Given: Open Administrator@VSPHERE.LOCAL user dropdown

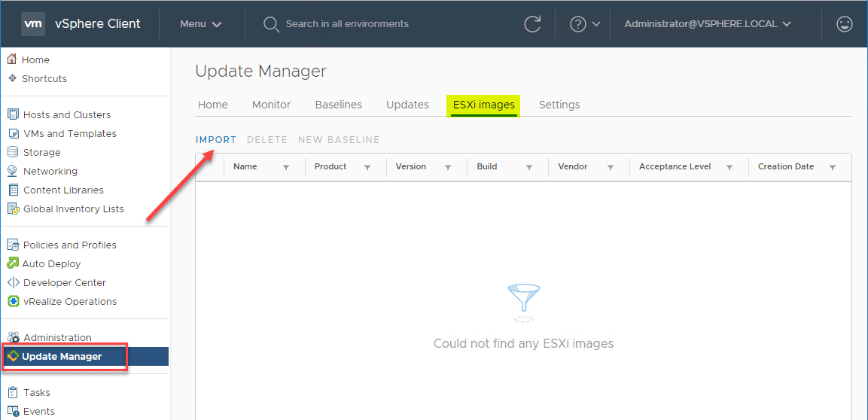Looking at the screenshot, I should tap(708, 24).
